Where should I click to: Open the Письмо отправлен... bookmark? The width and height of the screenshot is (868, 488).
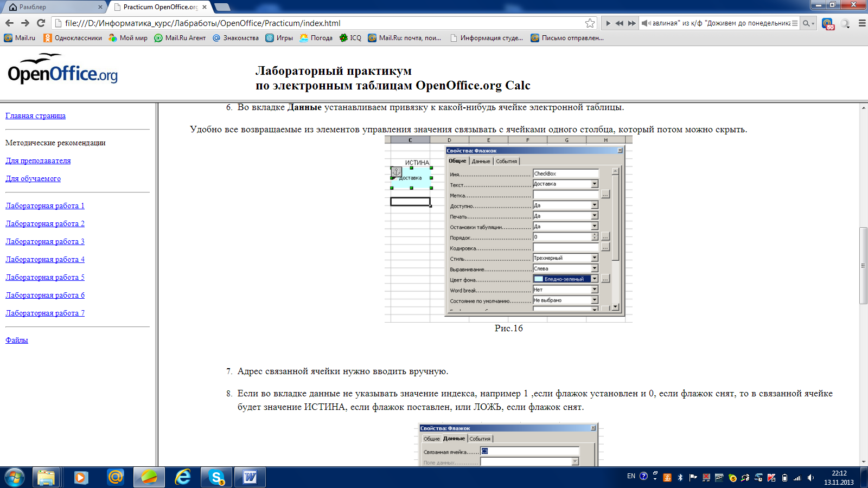567,38
